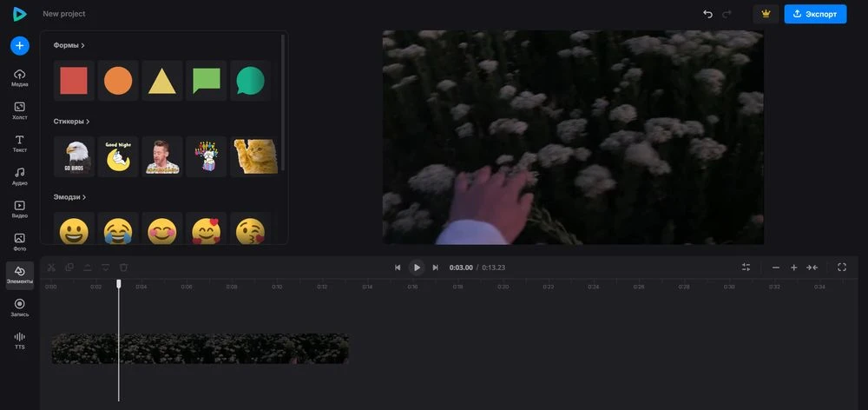Skip to the timeline end
The height and width of the screenshot is (410, 868).
[x=435, y=268]
